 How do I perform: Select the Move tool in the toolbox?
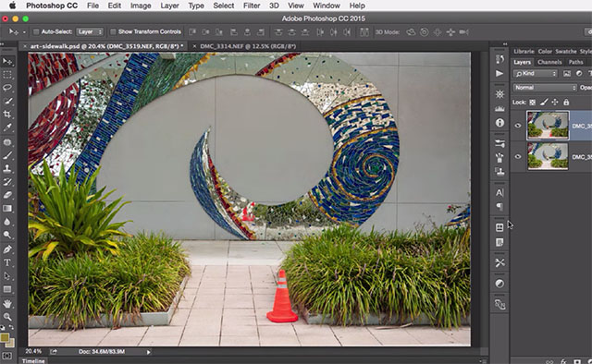tap(7, 62)
